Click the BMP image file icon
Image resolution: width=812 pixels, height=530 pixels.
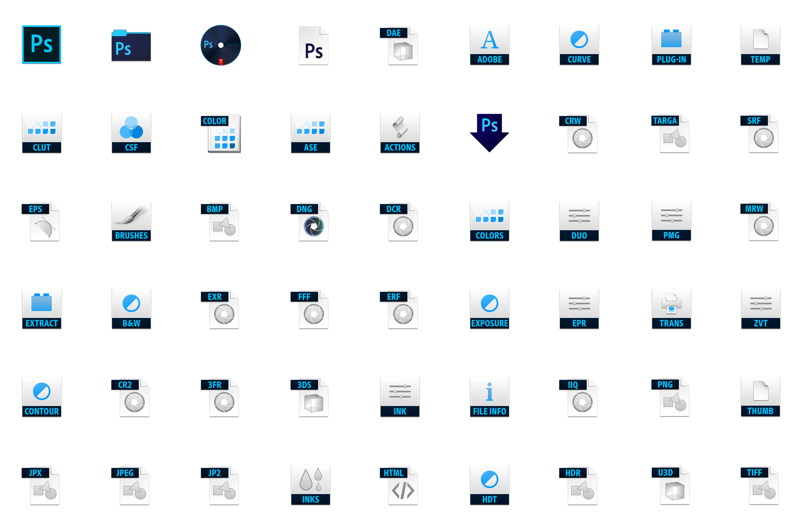(220, 222)
